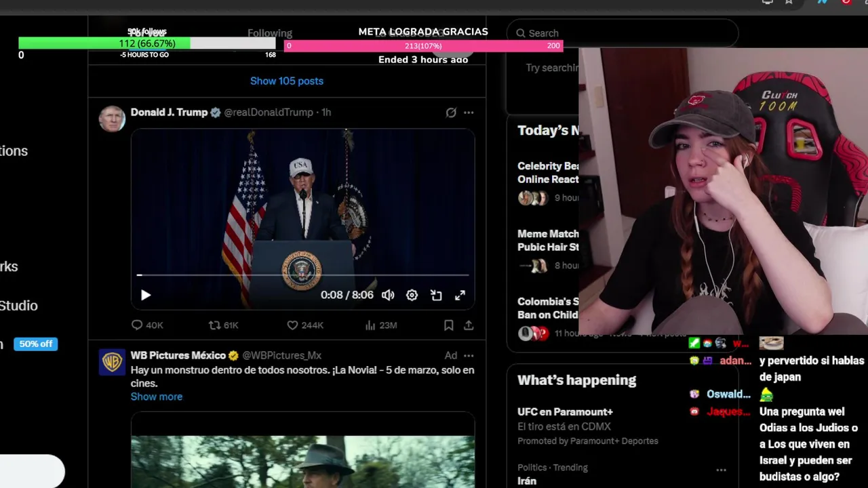Click the green follows goal progress bar
This screenshot has width=868, height=488.
coord(147,43)
